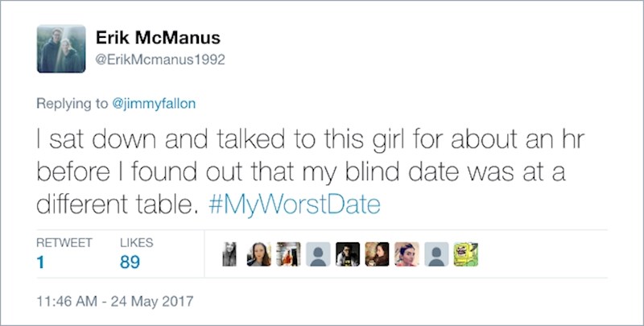Show the 89 likes list

(130, 262)
